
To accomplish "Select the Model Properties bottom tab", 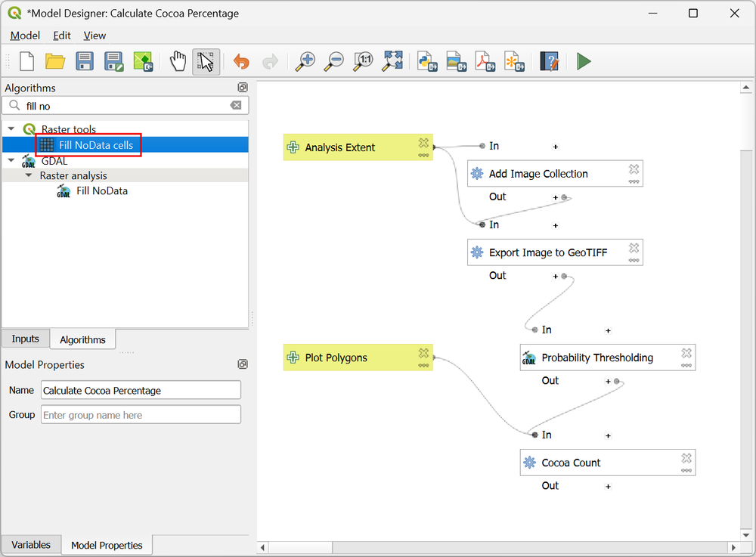I will pos(107,546).
